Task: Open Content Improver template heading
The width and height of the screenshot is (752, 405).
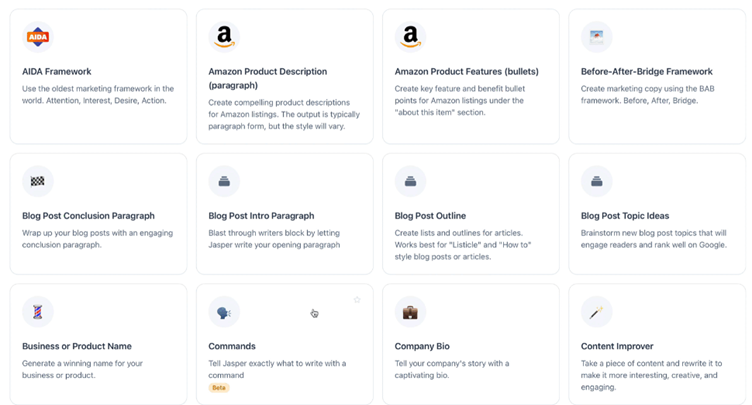Action: [617, 346]
